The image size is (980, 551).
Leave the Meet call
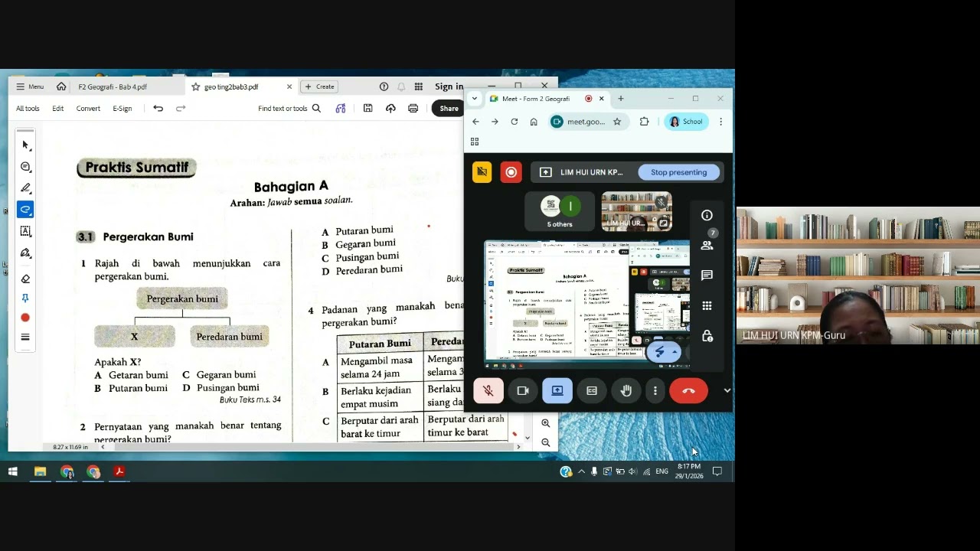(x=688, y=391)
